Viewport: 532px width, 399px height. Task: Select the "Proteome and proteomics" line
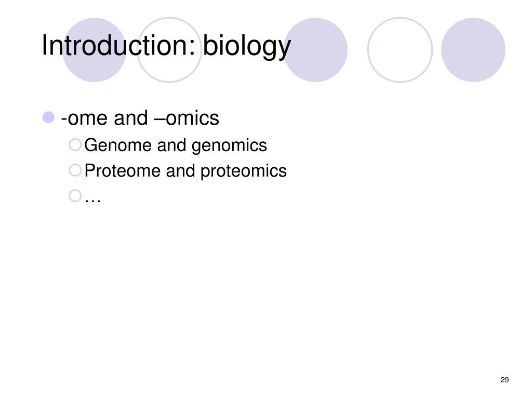click(185, 170)
